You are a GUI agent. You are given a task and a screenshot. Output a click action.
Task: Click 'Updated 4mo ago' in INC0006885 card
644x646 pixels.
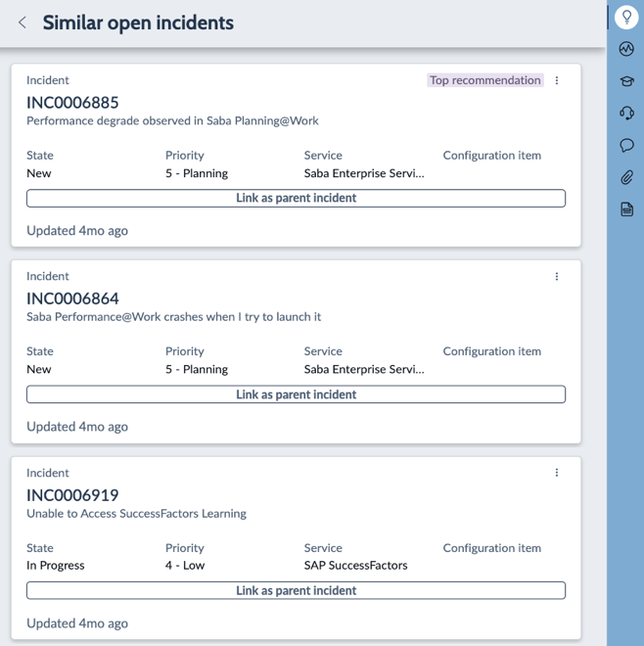click(77, 231)
